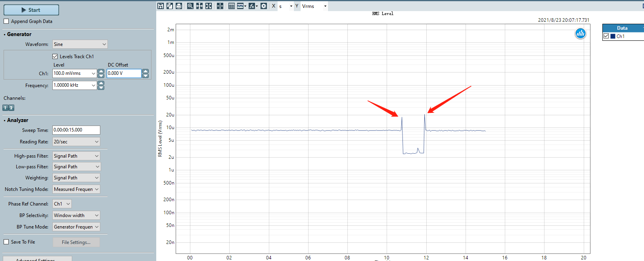Open the High-pass Filter dropdown
This screenshot has height=261, width=644.
point(76,156)
